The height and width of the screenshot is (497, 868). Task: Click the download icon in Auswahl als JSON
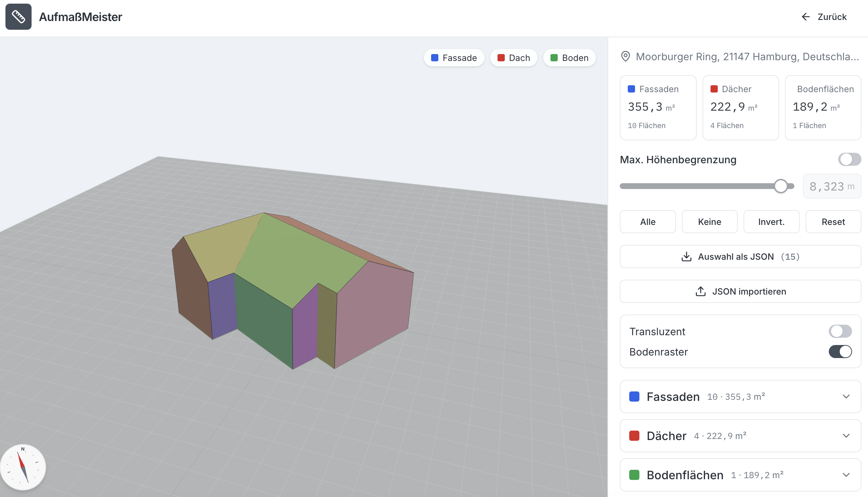pos(686,256)
